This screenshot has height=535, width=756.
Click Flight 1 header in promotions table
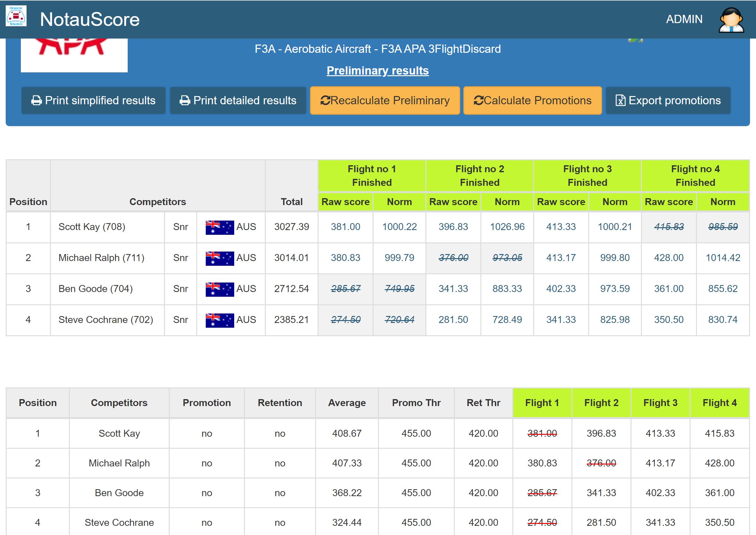[x=542, y=403]
